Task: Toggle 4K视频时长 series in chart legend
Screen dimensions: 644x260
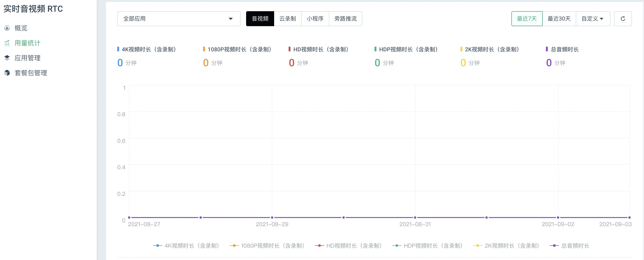Action: click(186, 246)
